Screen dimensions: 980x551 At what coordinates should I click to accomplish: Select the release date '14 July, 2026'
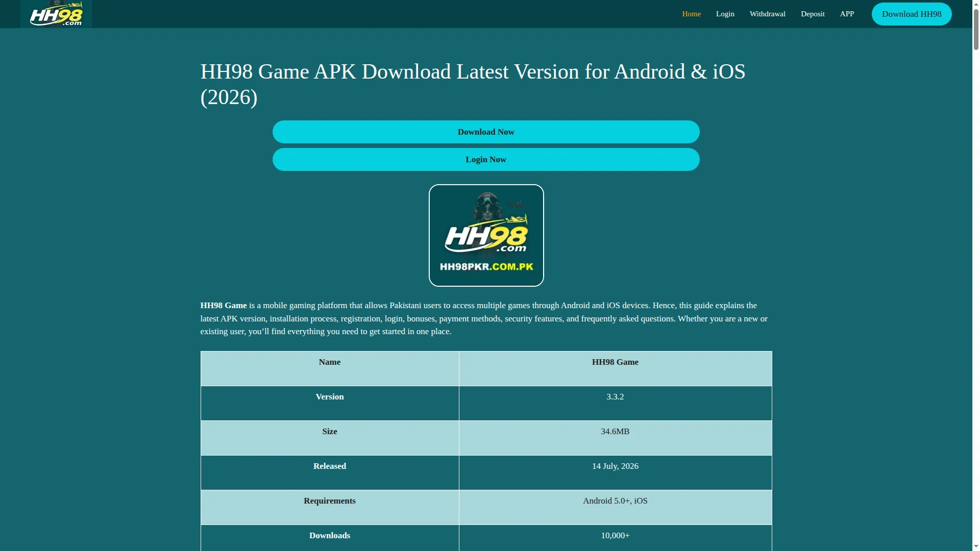pyautogui.click(x=615, y=466)
